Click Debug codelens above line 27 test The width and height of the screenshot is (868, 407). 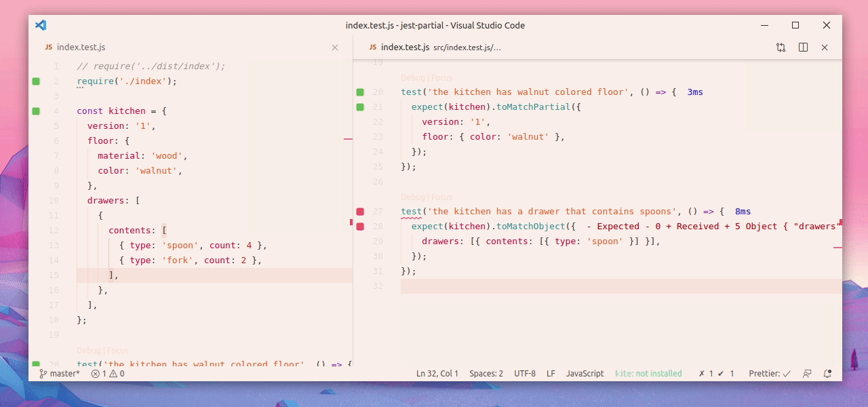pos(412,197)
